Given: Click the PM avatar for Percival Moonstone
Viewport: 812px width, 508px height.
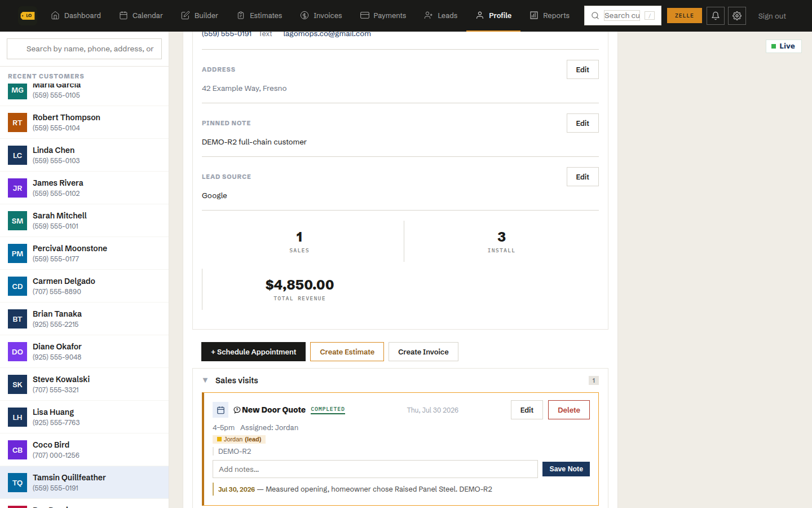Looking at the screenshot, I should (x=17, y=253).
